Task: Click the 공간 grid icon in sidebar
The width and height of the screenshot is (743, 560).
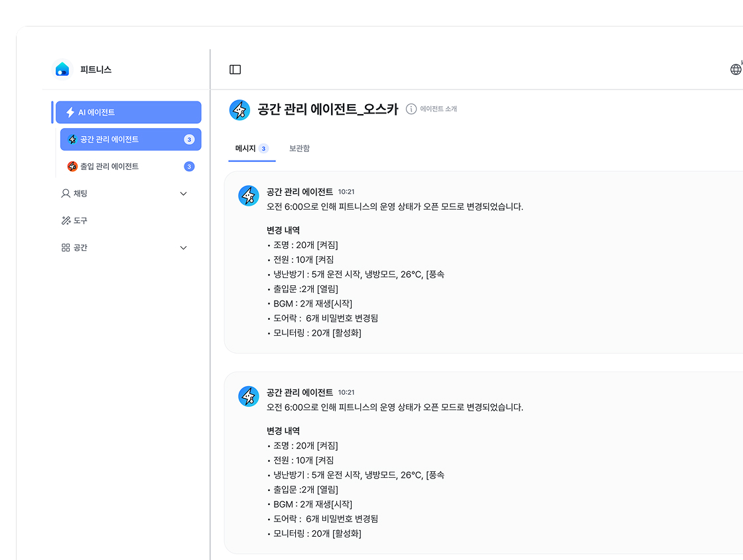Action: pos(66,247)
